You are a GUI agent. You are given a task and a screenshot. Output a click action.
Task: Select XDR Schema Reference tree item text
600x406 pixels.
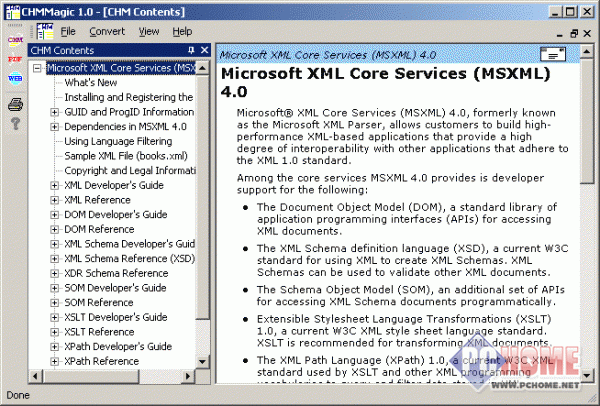(116, 273)
